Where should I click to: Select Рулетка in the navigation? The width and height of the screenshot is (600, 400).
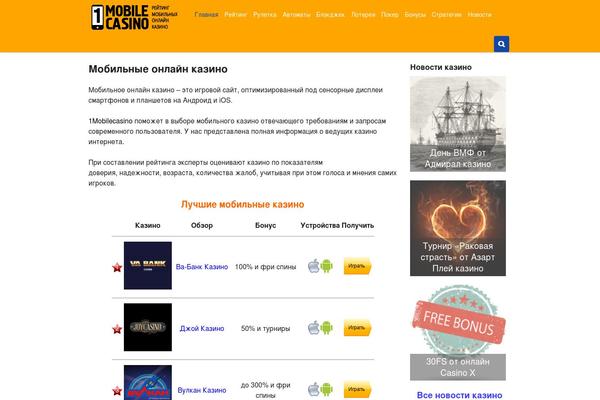click(264, 15)
